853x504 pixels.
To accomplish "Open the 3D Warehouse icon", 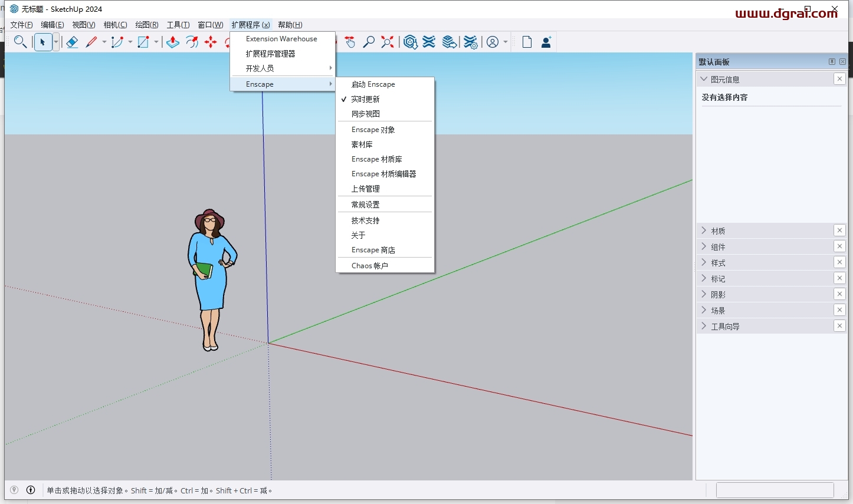I will 411,42.
